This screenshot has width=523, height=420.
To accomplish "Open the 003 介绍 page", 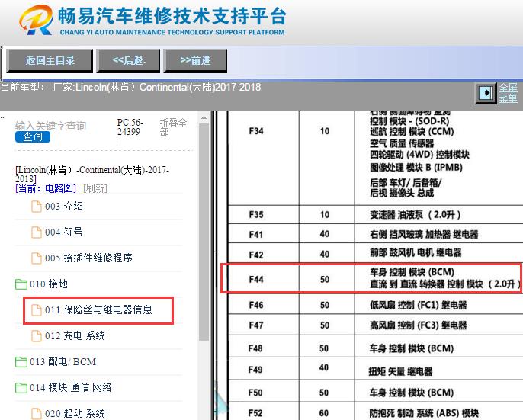I will 64,206.
